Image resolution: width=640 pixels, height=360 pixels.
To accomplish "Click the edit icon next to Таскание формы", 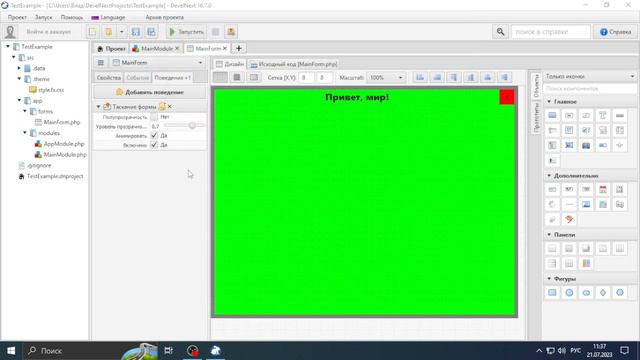I will (x=162, y=107).
